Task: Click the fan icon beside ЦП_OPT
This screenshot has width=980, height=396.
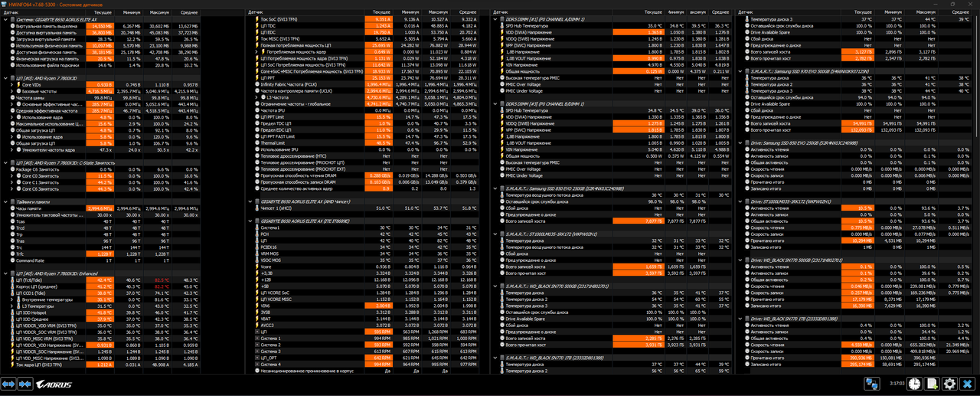Action: [x=256, y=358]
